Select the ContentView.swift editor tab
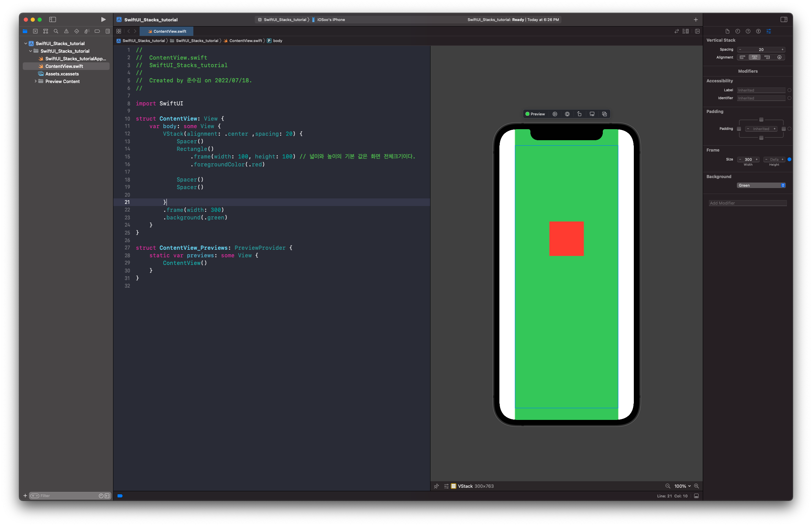The width and height of the screenshot is (812, 526). 167,31
